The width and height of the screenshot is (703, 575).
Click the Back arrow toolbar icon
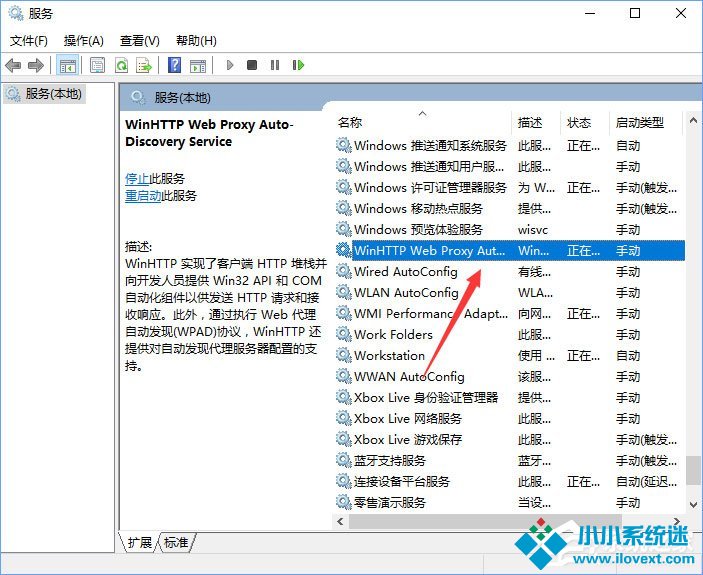pyautogui.click(x=13, y=65)
